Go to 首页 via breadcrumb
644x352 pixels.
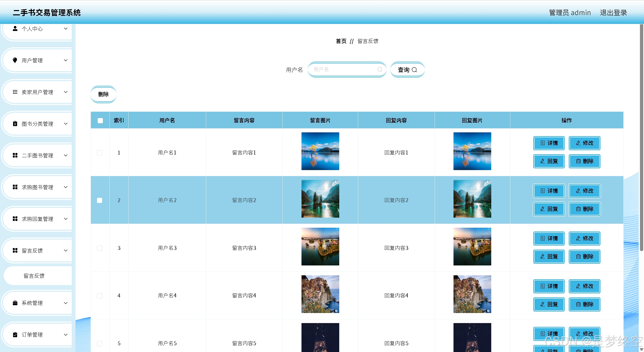(x=341, y=41)
